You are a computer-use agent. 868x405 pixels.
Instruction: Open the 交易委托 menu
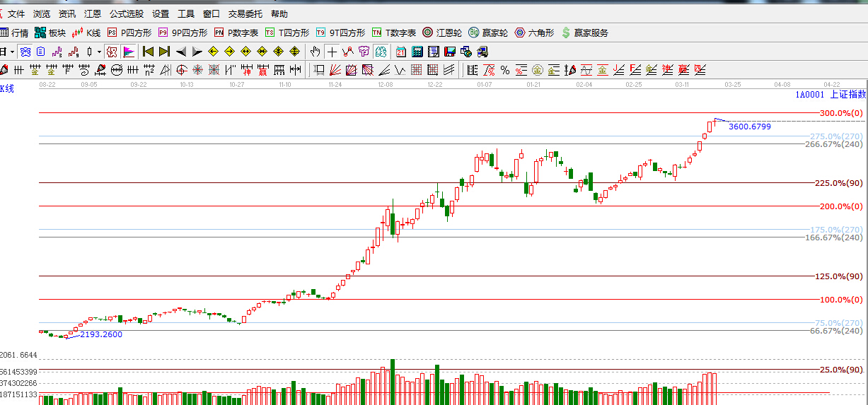(x=244, y=14)
